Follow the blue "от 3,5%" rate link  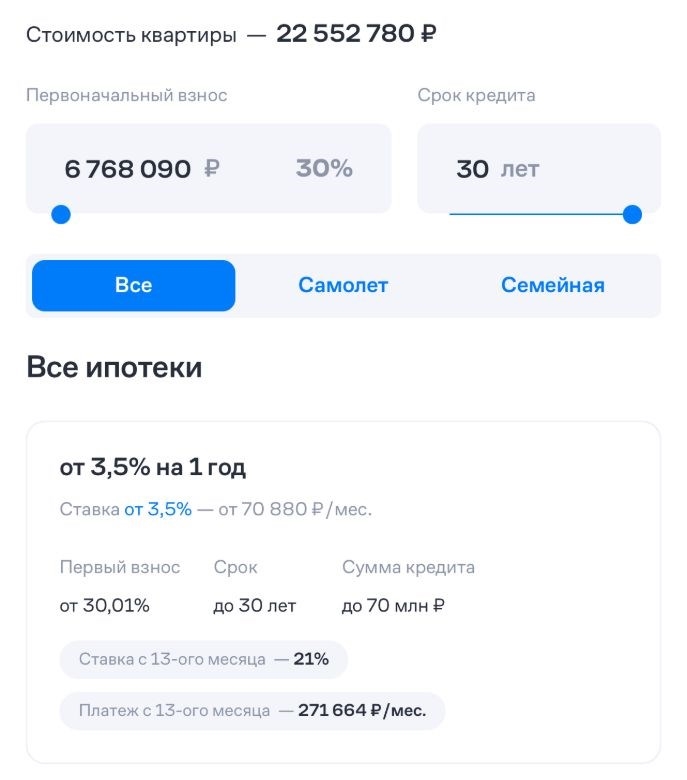(x=157, y=509)
